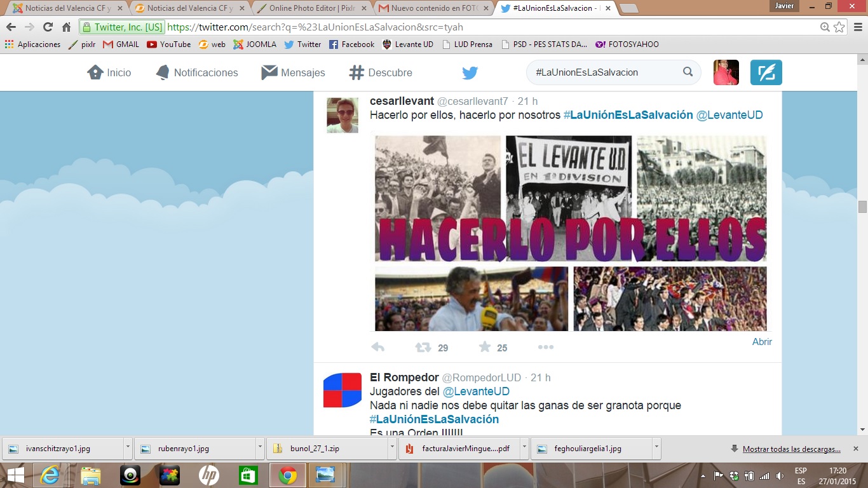Viewport: 868px width, 488px height.
Task: Open FOTOSYAHOO bookmark
Action: (627, 44)
